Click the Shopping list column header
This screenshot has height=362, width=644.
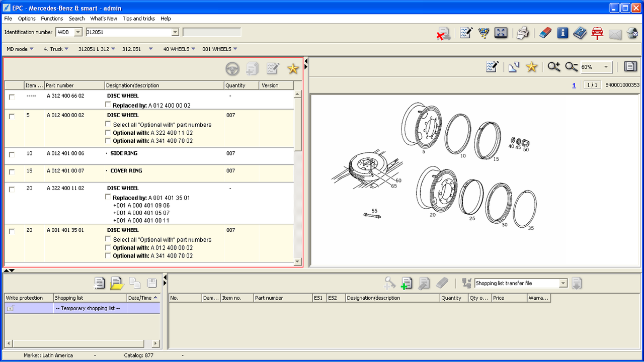(90, 298)
